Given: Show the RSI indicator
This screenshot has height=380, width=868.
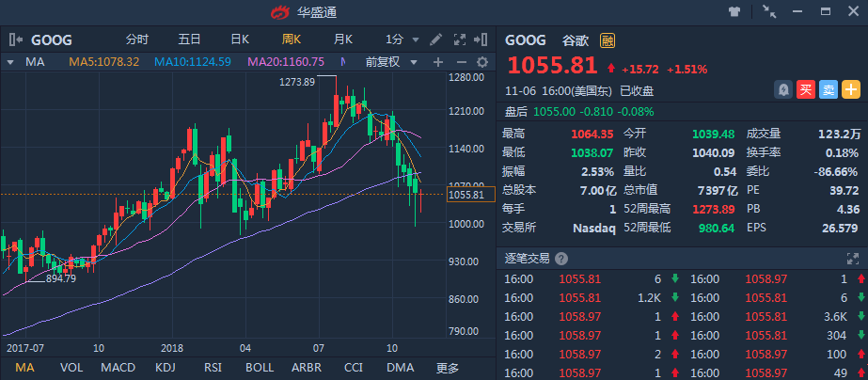Looking at the screenshot, I should [x=213, y=367].
